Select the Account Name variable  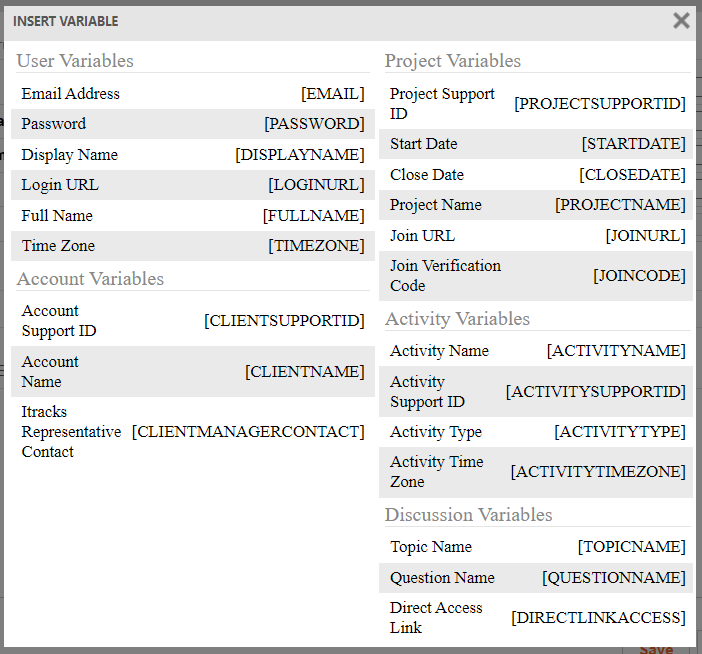coord(193,372)
